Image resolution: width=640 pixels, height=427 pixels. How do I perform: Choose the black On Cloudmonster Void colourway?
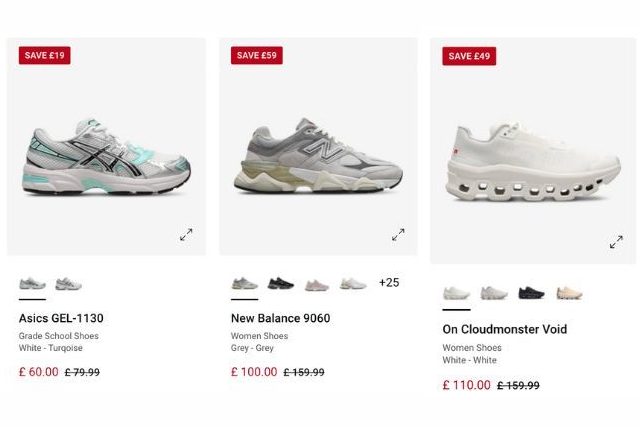coord(531,293)
